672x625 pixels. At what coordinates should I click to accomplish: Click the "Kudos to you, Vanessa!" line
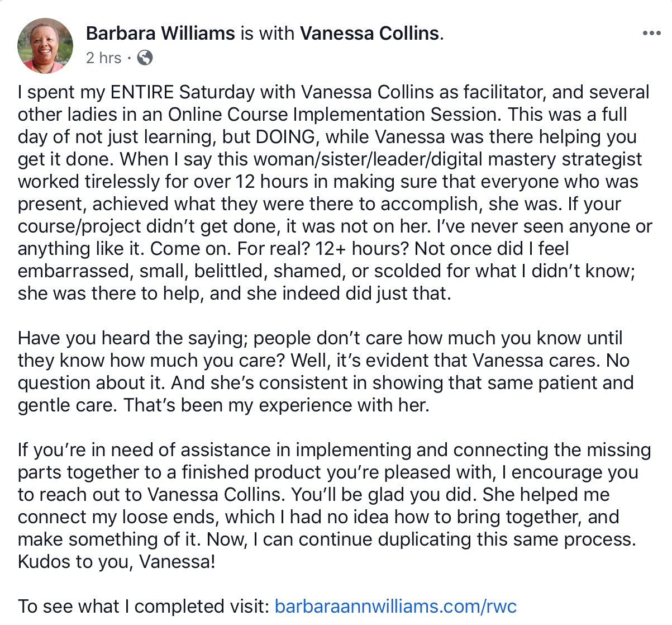point(116,562)
